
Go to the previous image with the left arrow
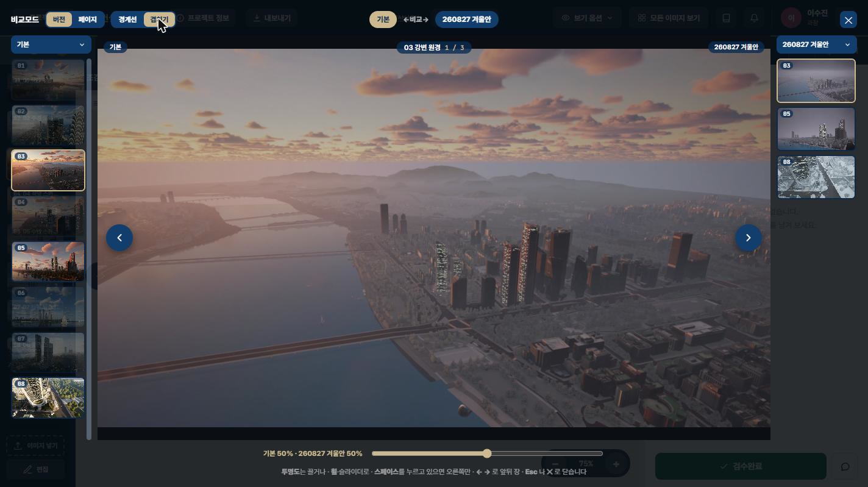119,238
